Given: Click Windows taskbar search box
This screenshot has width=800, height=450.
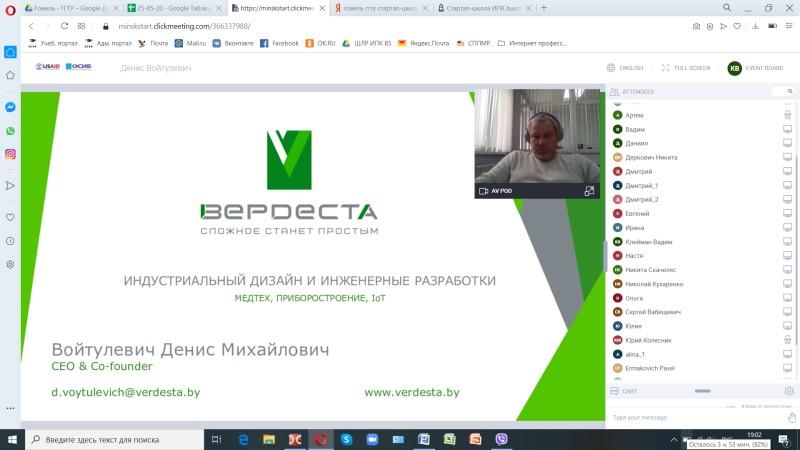Looking at the screenshot, I should coord(114,440).
